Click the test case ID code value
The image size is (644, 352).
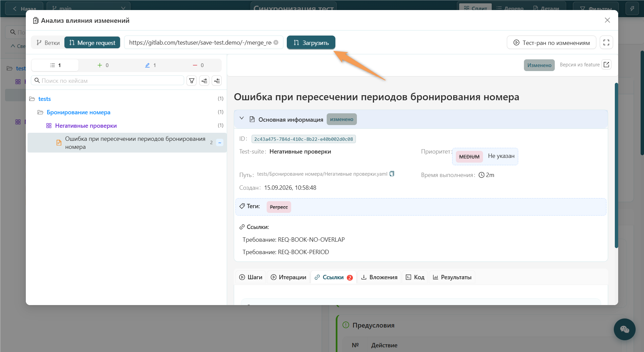pyautogui.click(x=304, y=139)
